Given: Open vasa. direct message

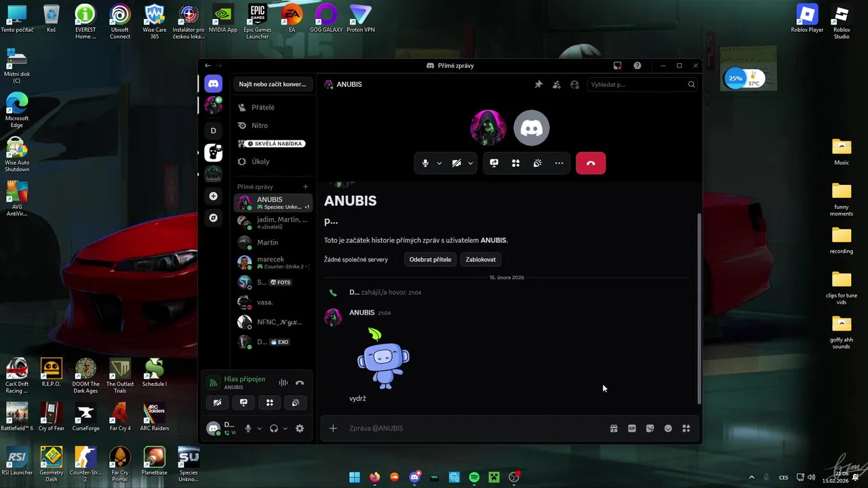Looking at the screenshot, I should [x=273, y=302].
